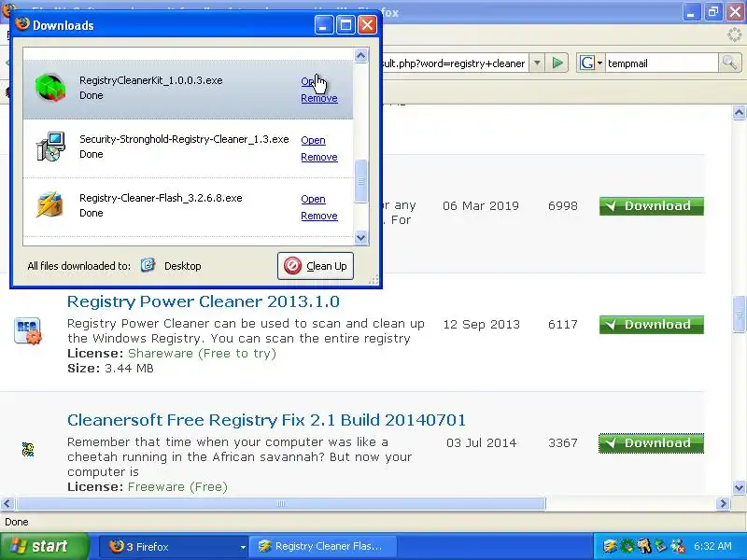Open the address bar history dropdown
This screenshot has width=747, height=560.
pos(537,63)
